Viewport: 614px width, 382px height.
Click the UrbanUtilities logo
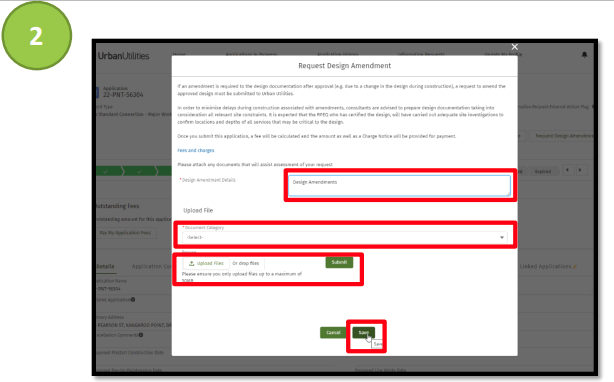click(123, 56)
